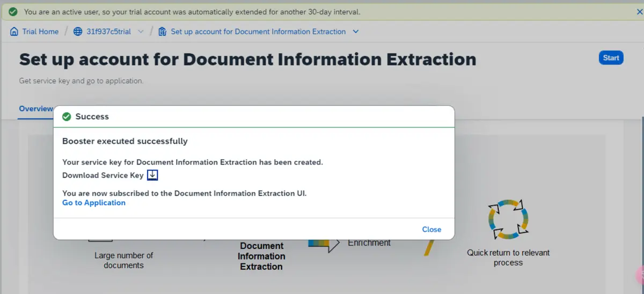Open the Go to Application link
This screenshot has width=644, height=294.
pyautogui.click(x=94, y=203)
